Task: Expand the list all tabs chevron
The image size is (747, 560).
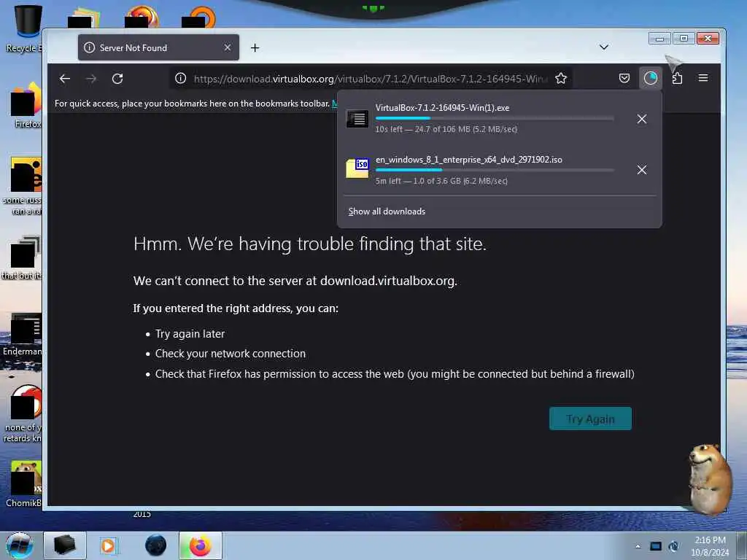Action: (603, 47)
